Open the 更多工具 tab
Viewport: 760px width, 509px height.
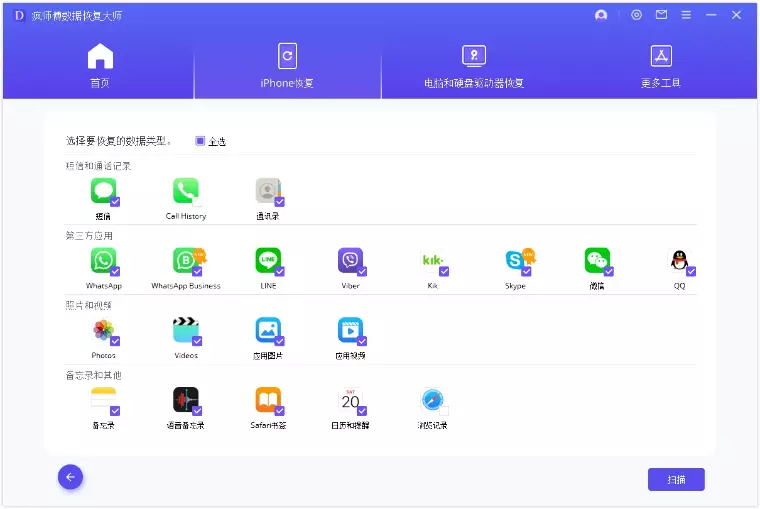coord(661,65)
